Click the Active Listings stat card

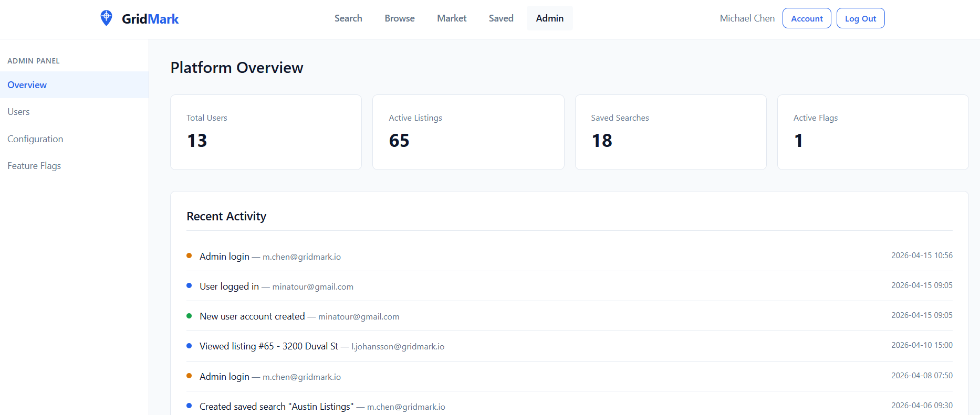point(468,132)
